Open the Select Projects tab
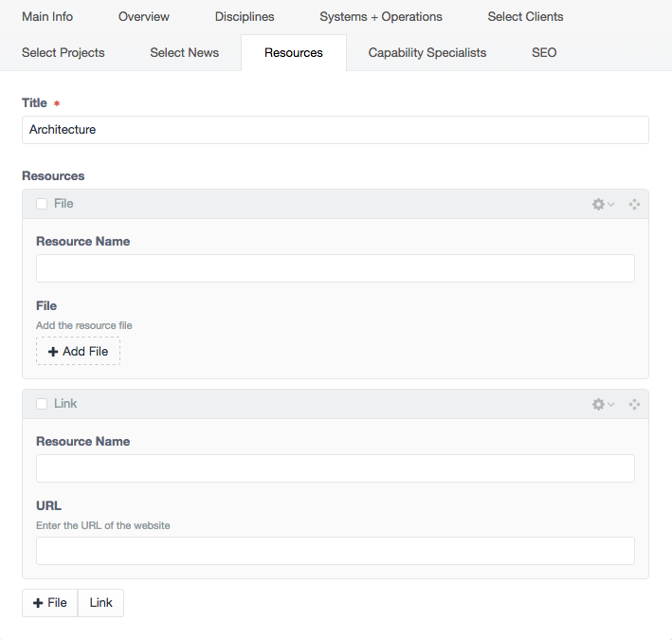672x640 pixels. (63, 53)
